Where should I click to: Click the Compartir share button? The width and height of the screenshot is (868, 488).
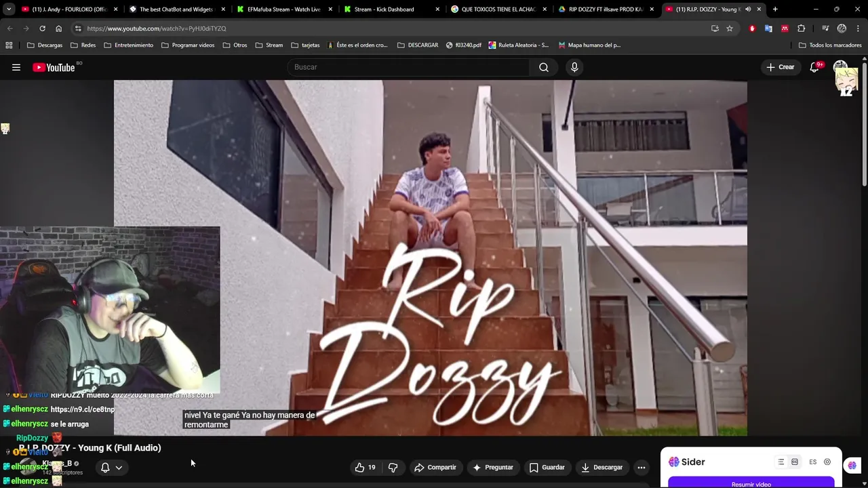[435, 467]
